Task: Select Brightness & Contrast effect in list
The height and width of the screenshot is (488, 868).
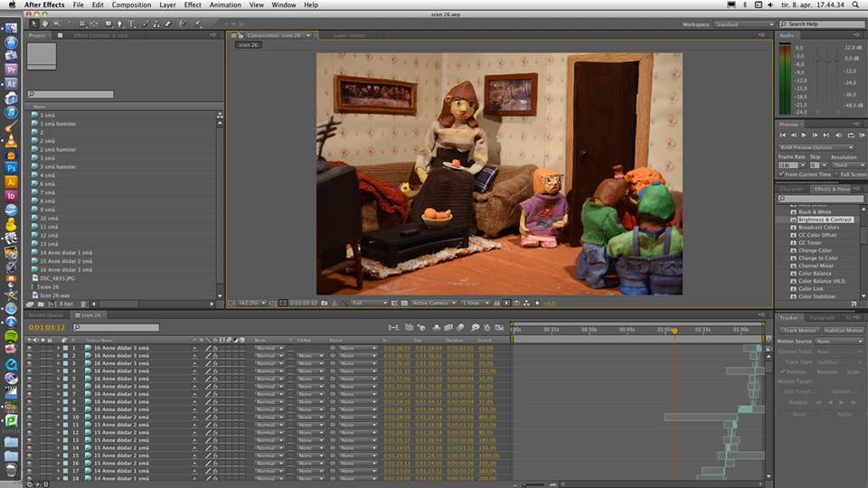Action: click(825, 220)
